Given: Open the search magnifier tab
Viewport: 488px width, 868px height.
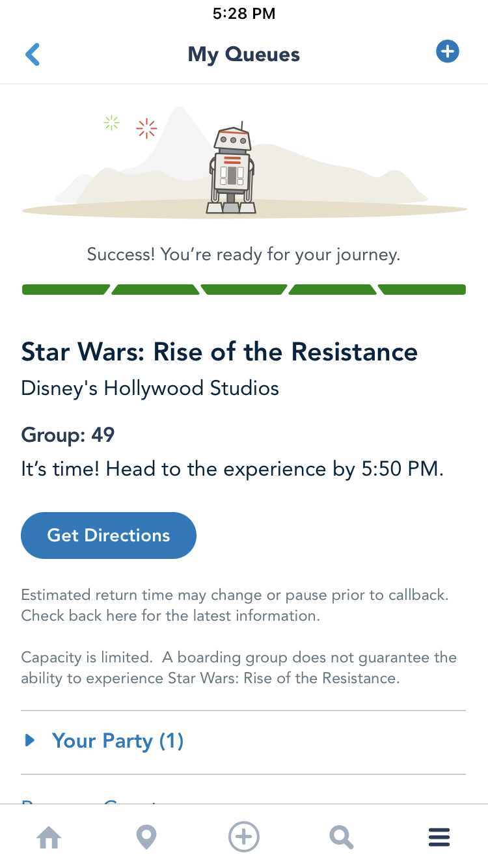Looking at the screenshot, I should tap(341, 837).
